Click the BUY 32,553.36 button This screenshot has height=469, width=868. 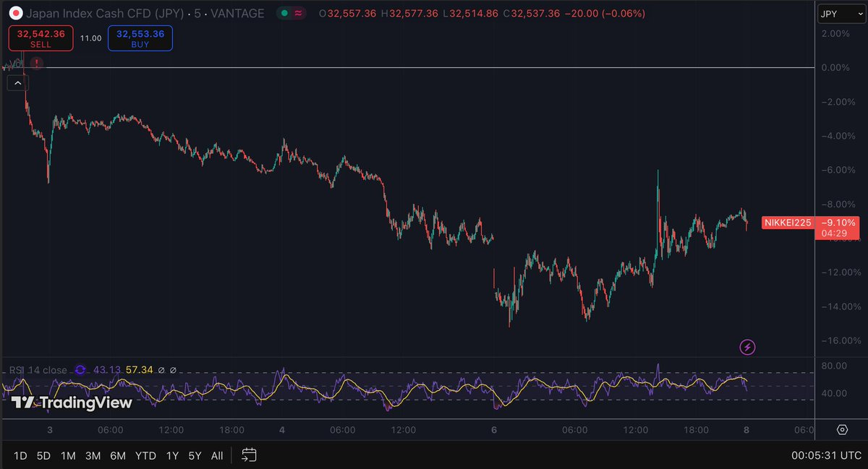point(140,38)
